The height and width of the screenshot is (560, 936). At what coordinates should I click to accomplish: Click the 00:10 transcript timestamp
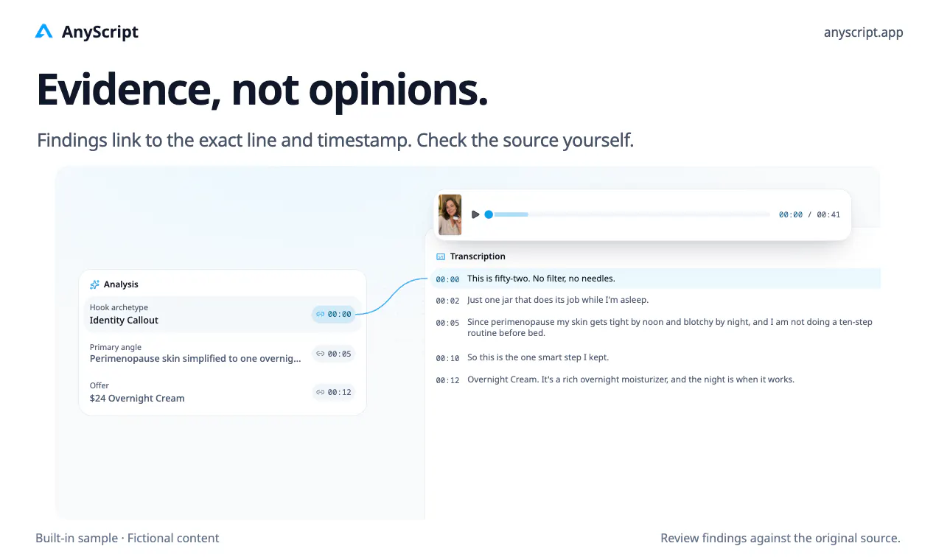click(447, 358)
